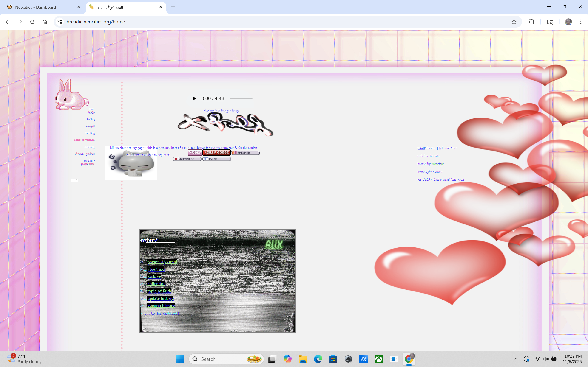Open the about me link
The height and width of the screenshot is (367, 588).
[x=156, y=269]
